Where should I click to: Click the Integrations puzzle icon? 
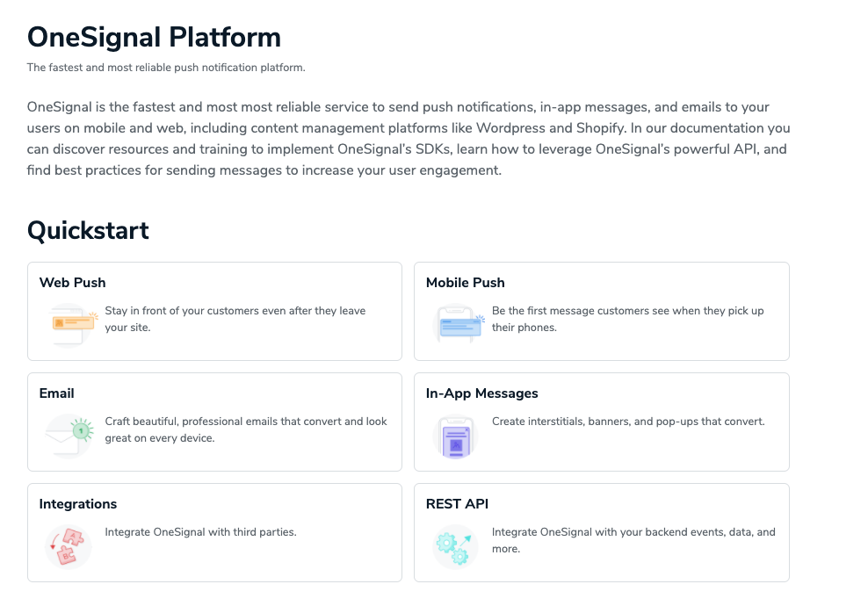tap(70, 545)
